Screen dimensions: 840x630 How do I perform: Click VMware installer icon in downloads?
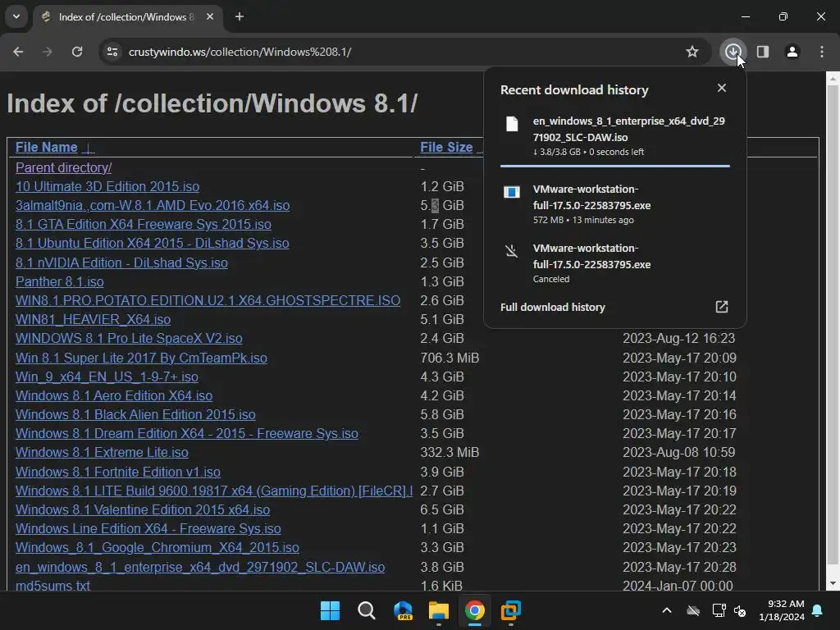pyautogui.click(x=512, y=192)
